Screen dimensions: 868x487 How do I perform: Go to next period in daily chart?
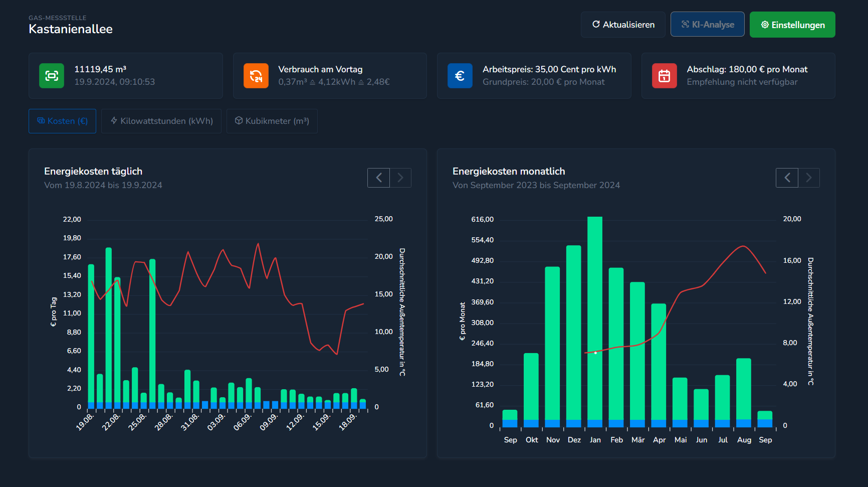[400, 178]
